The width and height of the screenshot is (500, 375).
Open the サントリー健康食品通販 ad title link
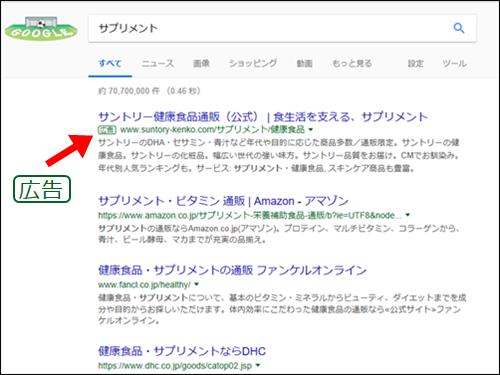[x=263, y=117]
